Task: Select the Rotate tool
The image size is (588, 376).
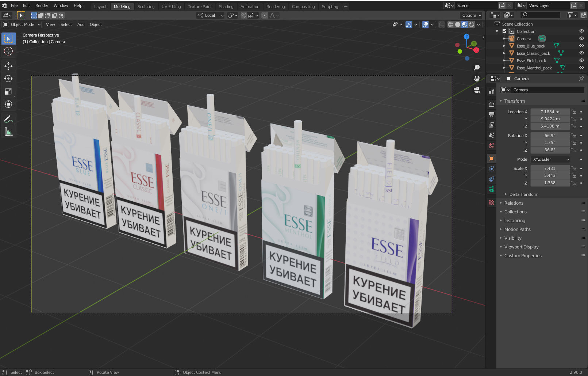Action: pyautogui.click(x=8, y=79)
